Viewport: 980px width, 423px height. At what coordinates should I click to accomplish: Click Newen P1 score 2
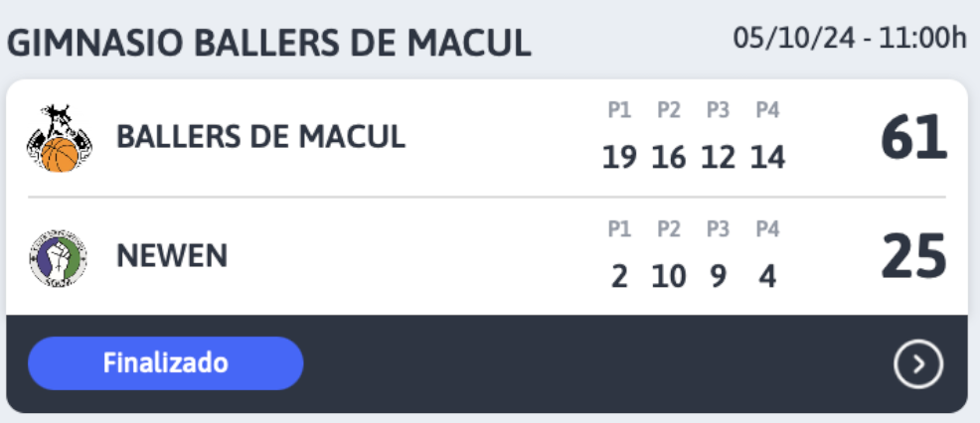pos(619,276)
